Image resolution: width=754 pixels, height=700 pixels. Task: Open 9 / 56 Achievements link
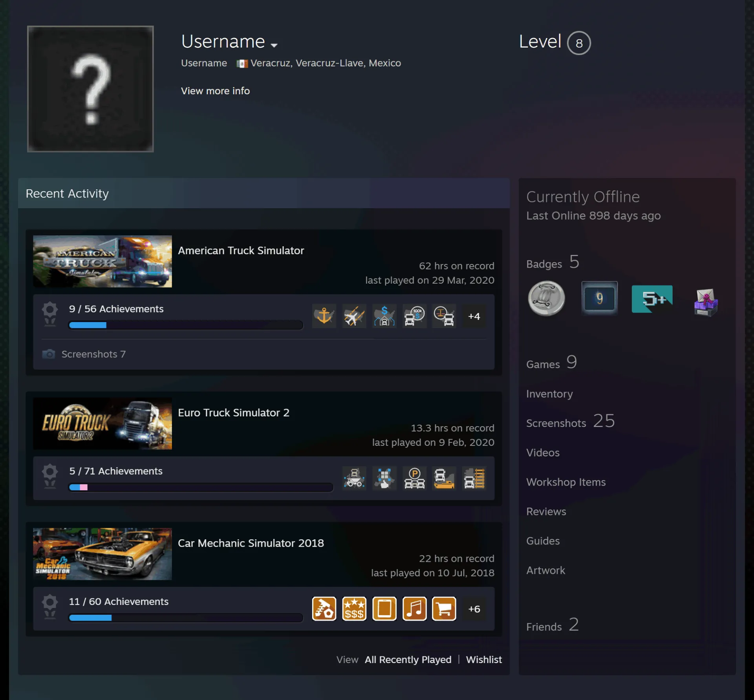pyautogui.click(x=116, y=309)
